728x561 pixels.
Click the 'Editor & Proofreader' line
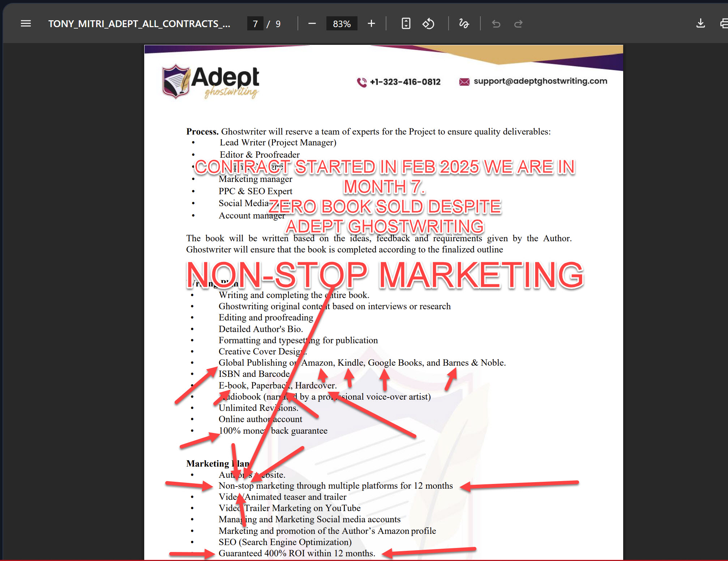click(x=260, y=154)
